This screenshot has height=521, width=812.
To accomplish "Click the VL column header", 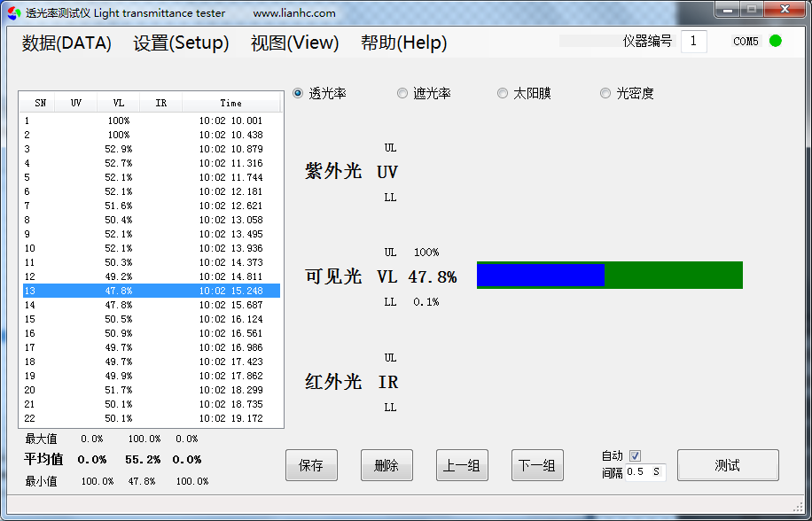I will [x=119, y=103].
